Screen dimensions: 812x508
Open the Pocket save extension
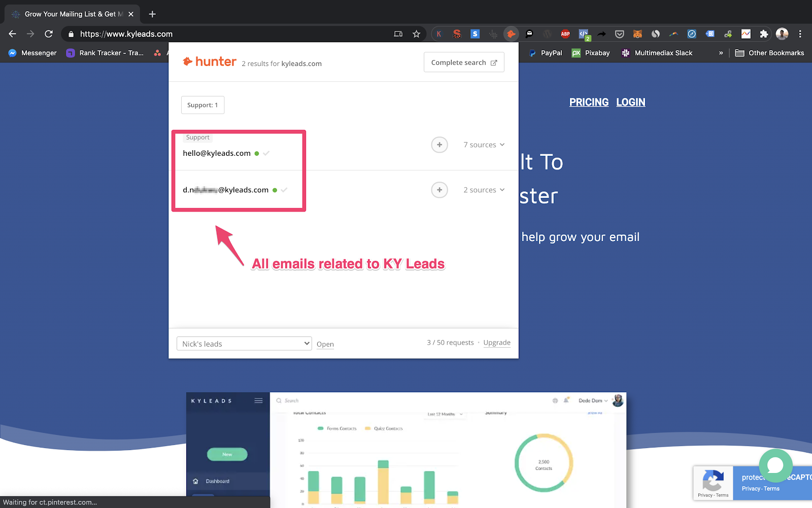(620, 34)
